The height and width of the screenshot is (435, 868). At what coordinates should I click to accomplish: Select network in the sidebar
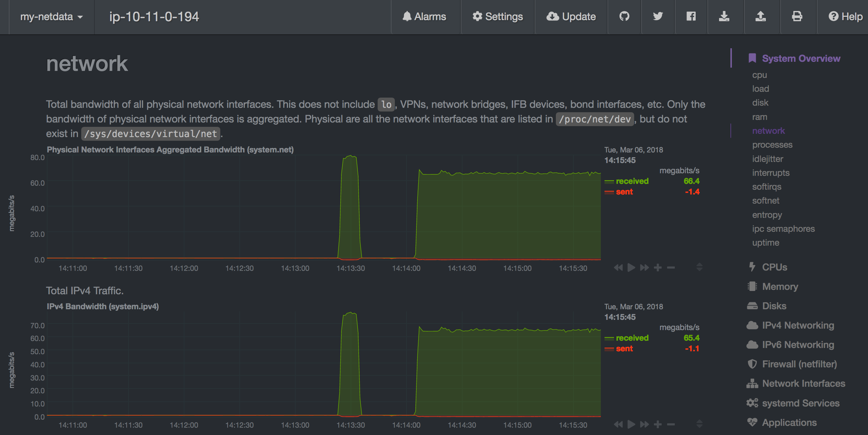click(768, 131)
